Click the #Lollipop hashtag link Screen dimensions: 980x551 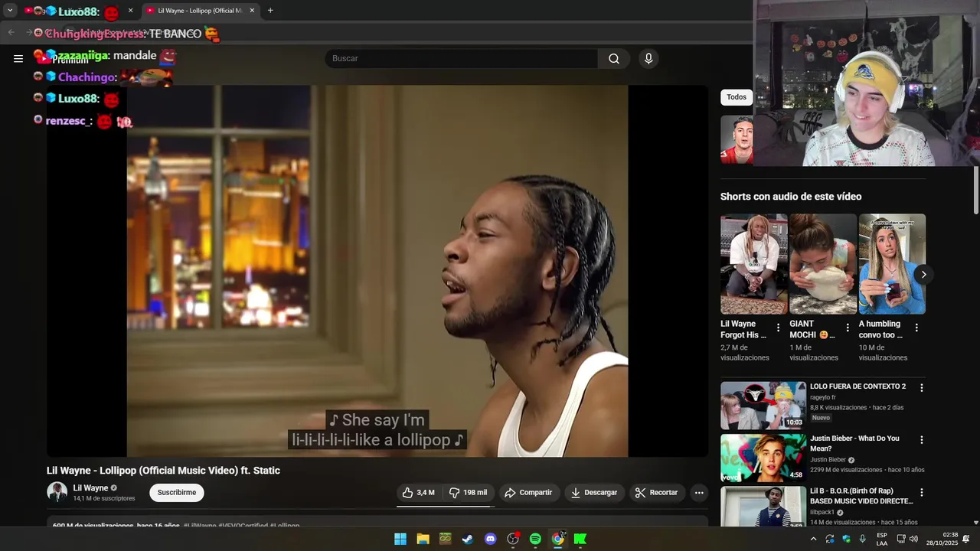pyautogui.click(x=285, y=526)
